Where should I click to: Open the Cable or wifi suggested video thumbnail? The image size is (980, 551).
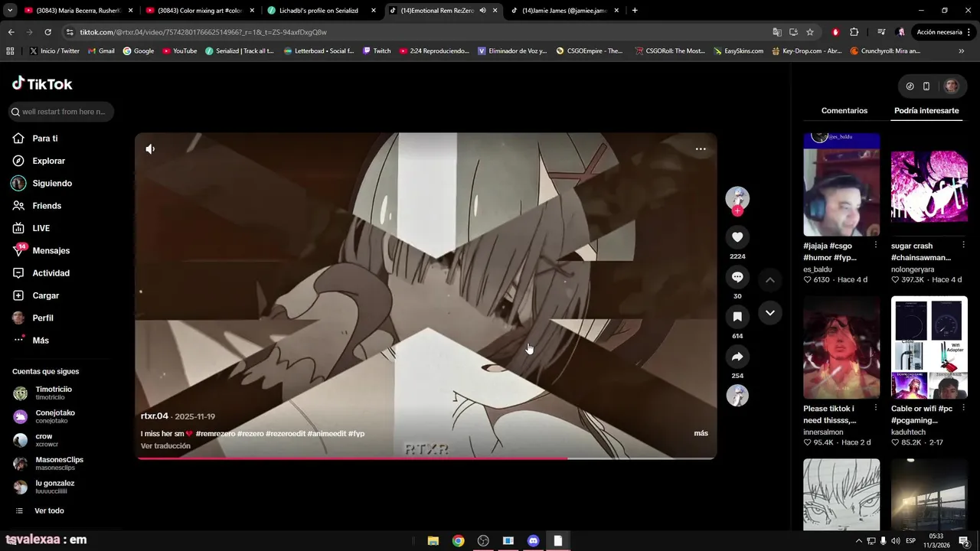pos(929,347)
